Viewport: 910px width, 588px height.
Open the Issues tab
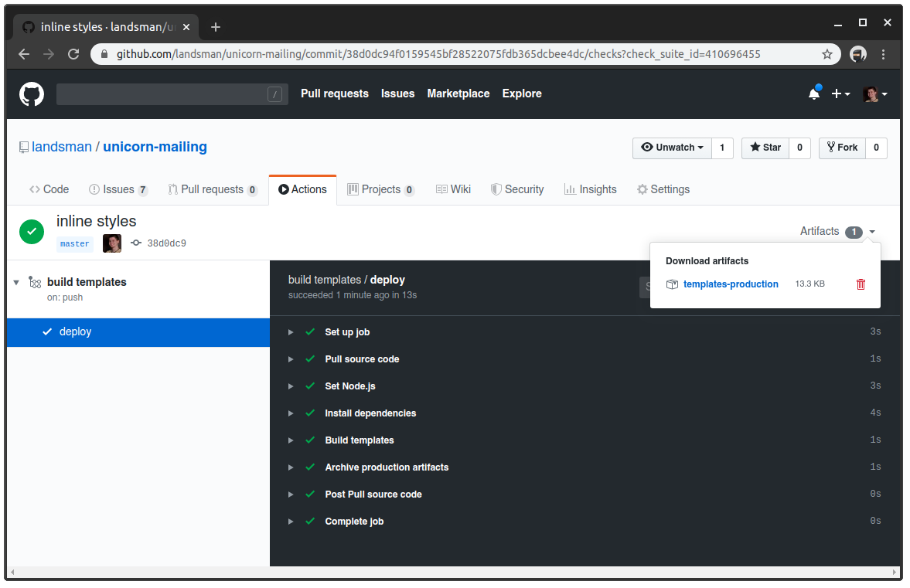118,189
